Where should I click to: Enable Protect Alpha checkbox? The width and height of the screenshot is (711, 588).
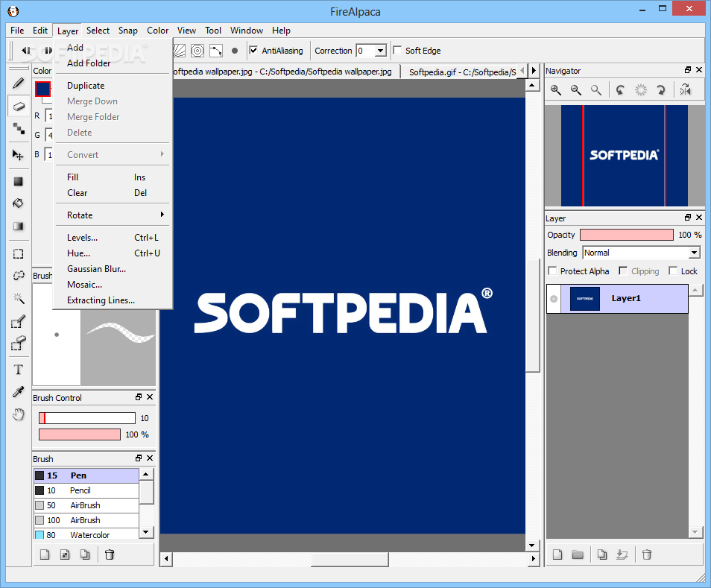[552, 271]
